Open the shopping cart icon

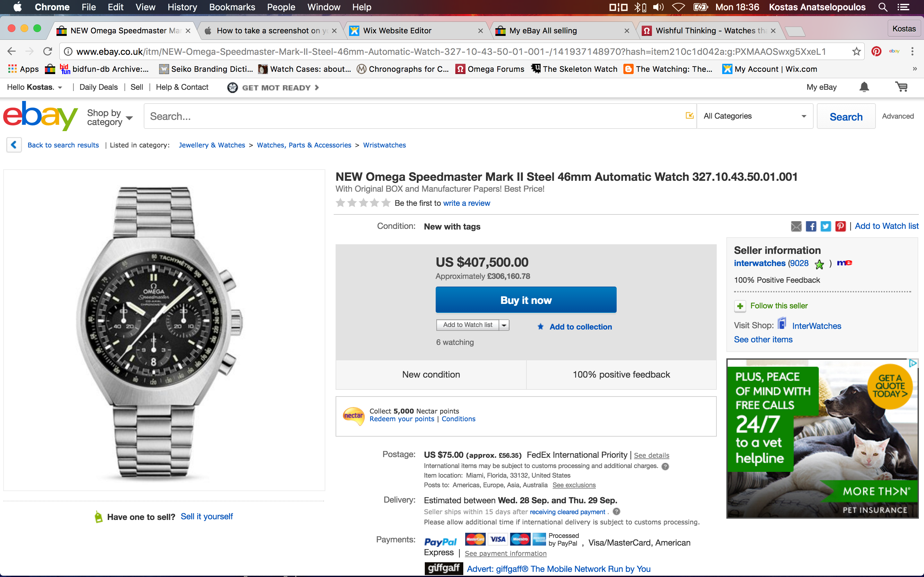[902, 88]
